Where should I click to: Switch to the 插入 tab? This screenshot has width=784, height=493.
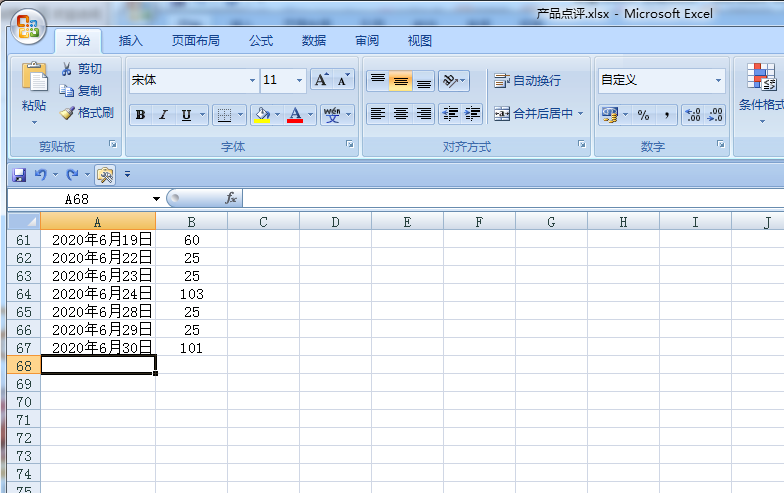tap(131, 41)
